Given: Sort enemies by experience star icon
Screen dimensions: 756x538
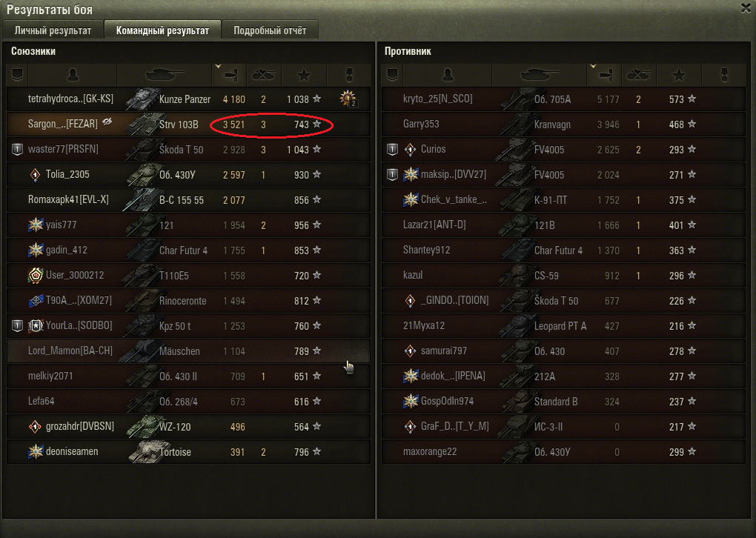Looking at the screenshot, I should [x=679, y=75].
